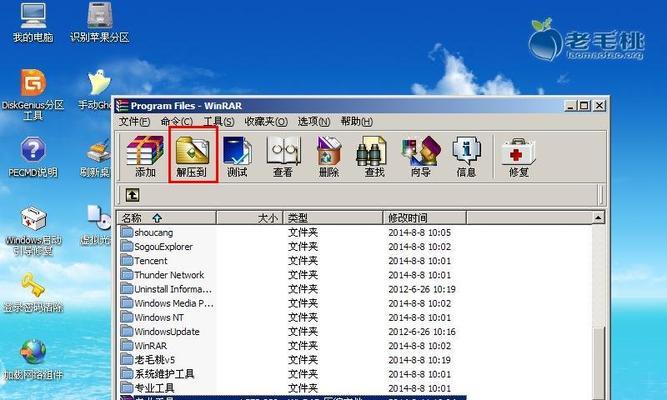667x400 pixels.
Task: Click the 添加 (Add) toolbar icon
Action: (x=145, y=156)
